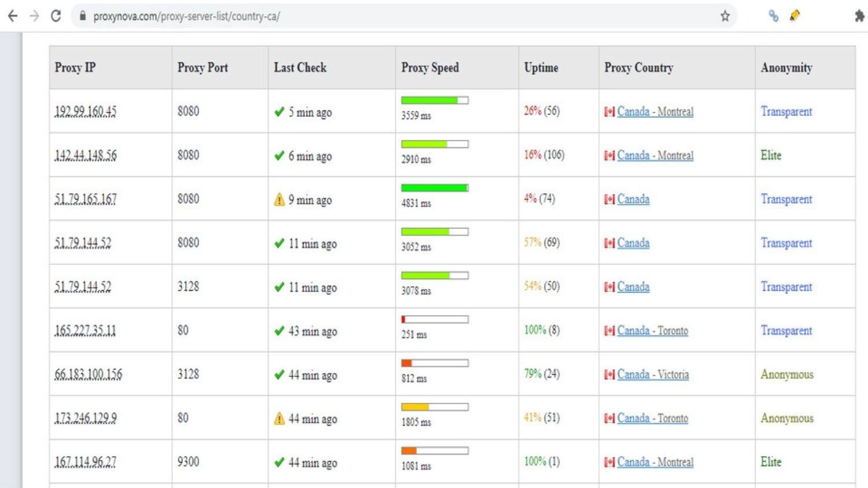Image resolution: width=868 pixels, height=488 pixels.
Task: Focus the address bar showing proxynova.com URL
Action: (x=403, y=16)
